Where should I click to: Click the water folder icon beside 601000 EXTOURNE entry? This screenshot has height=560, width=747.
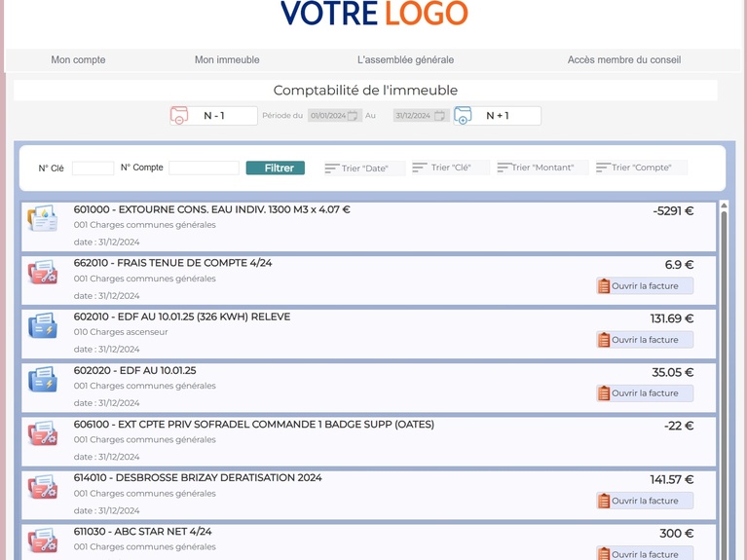(43, 219)
